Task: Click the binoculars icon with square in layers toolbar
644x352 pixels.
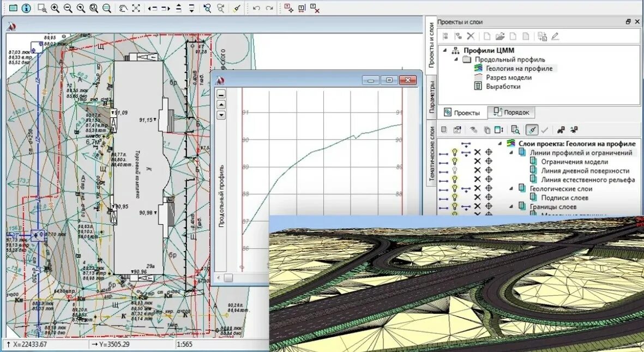Action: click(561, 130)
